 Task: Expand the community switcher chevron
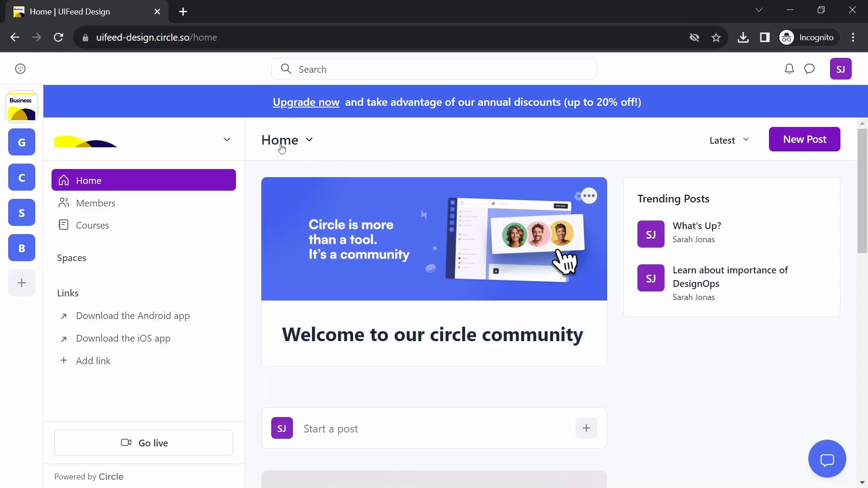pyautogui.click(x=226, y=139)
